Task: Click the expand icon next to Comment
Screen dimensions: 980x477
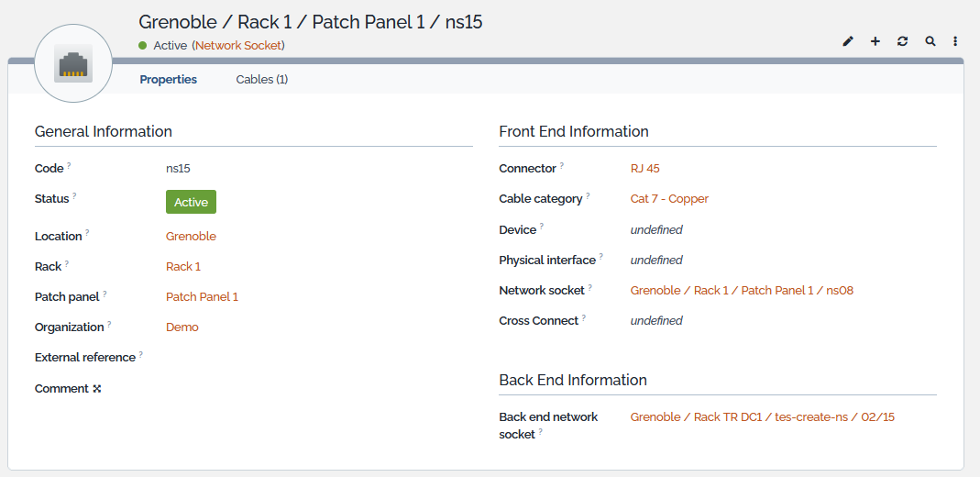Action: coord(97,389)
